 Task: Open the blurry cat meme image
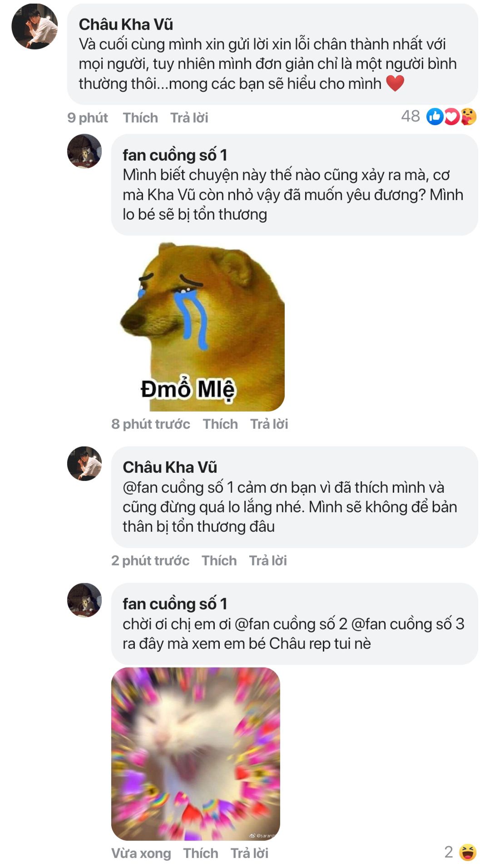pyautogui.click(x=195, y=753)
